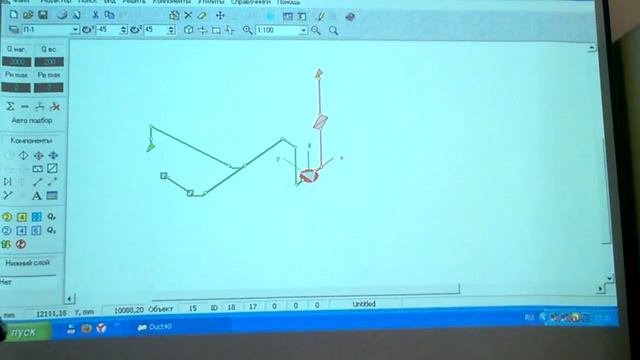Delete with the X icon in the toolbar
Image resolution: width=640 pixels, height=360 pixels.
coord(188,16)
